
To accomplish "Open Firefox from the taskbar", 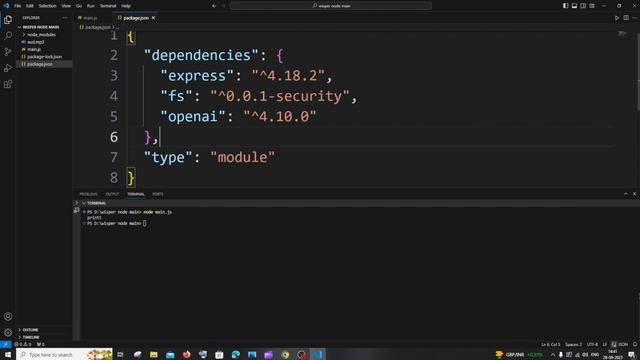I will point(187,354).
